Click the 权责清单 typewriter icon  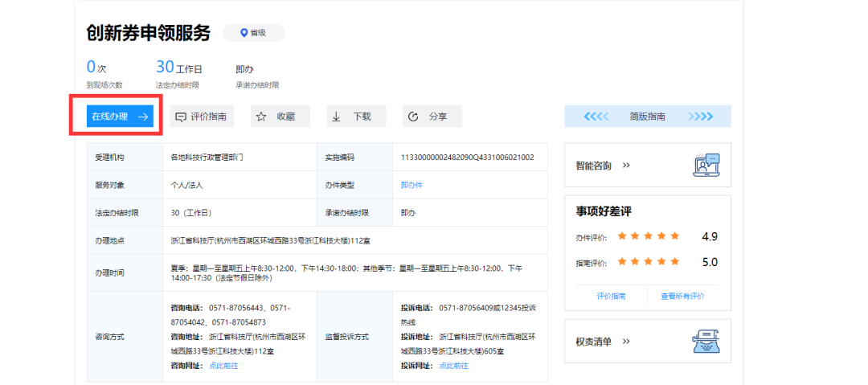(706, 342)
